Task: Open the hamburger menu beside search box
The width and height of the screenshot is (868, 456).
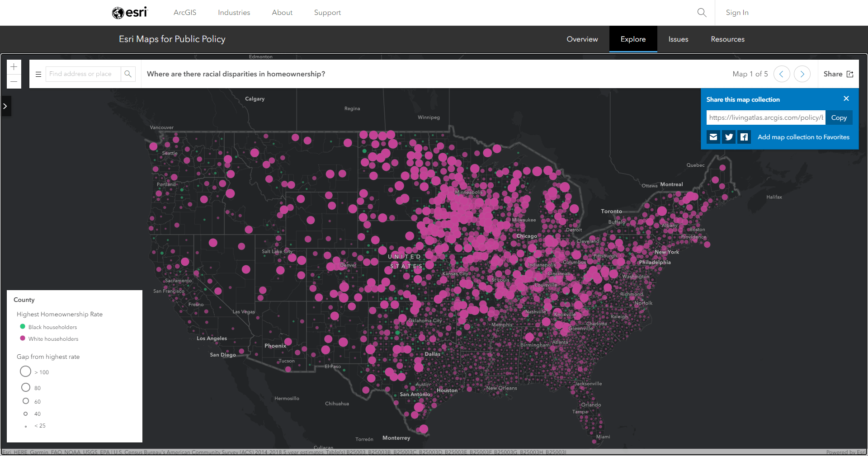Action: pyautogui.click(x=38, y=74)
